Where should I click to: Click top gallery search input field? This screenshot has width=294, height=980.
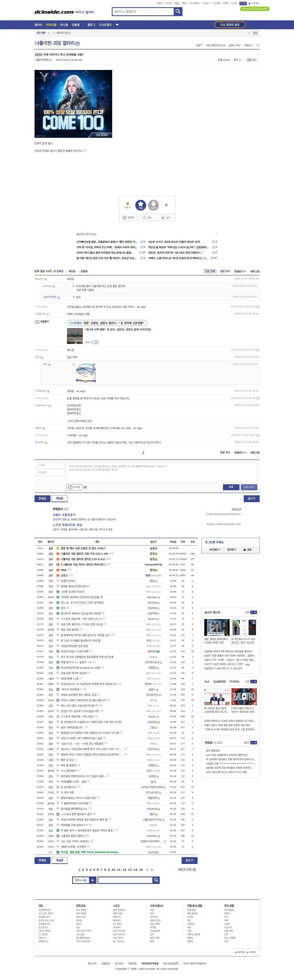[x=143, y=12]
